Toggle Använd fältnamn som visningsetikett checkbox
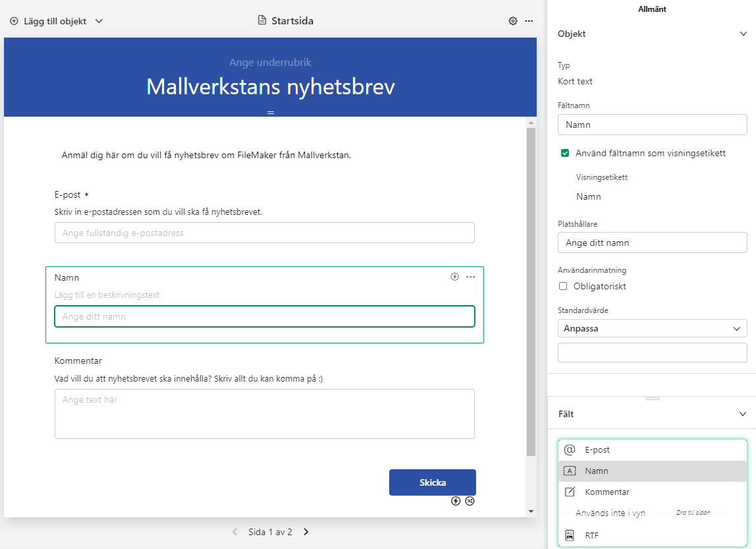756x549 pixels. click(x=565, y=153)
